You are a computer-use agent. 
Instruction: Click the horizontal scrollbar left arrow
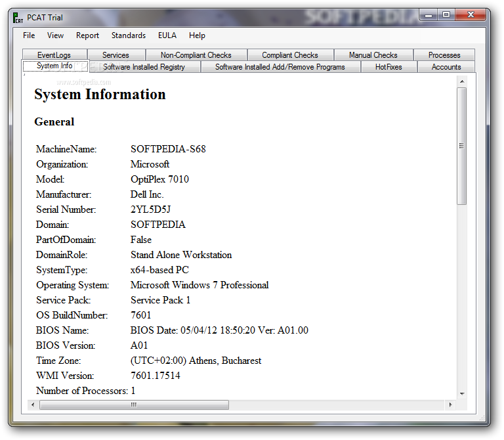33,405
